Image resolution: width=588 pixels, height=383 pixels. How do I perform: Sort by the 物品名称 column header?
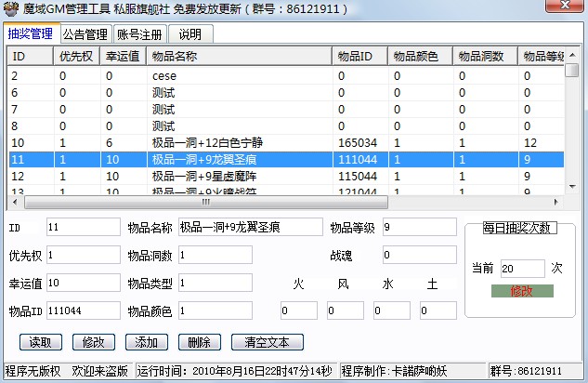(x=239, y=56)
